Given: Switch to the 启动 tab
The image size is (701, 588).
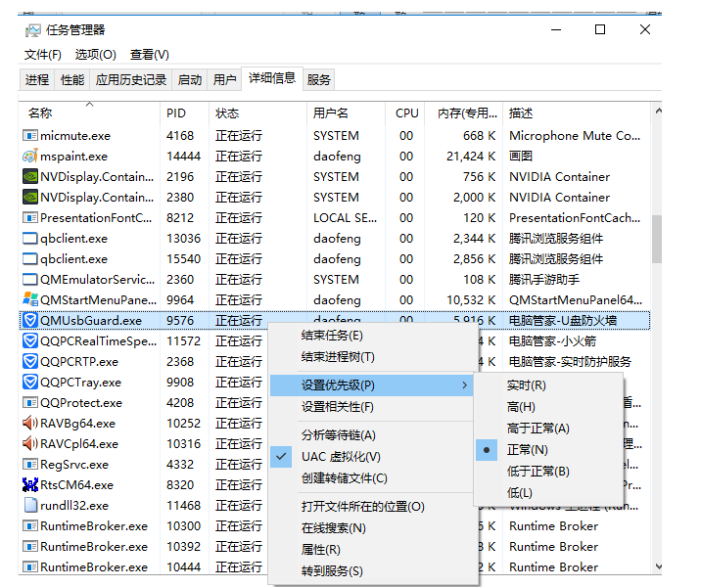Looking at the screenshot, I should 190,80.
